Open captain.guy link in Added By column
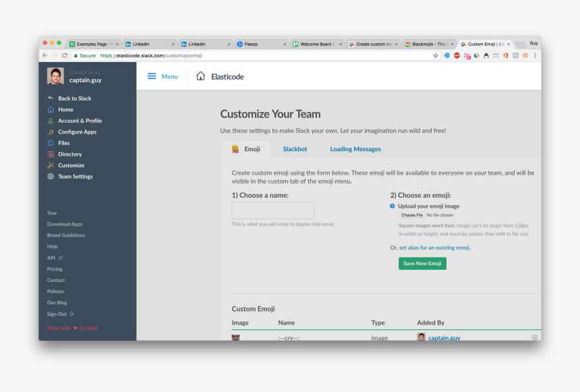580x392 pixels. tap(444, 337)
